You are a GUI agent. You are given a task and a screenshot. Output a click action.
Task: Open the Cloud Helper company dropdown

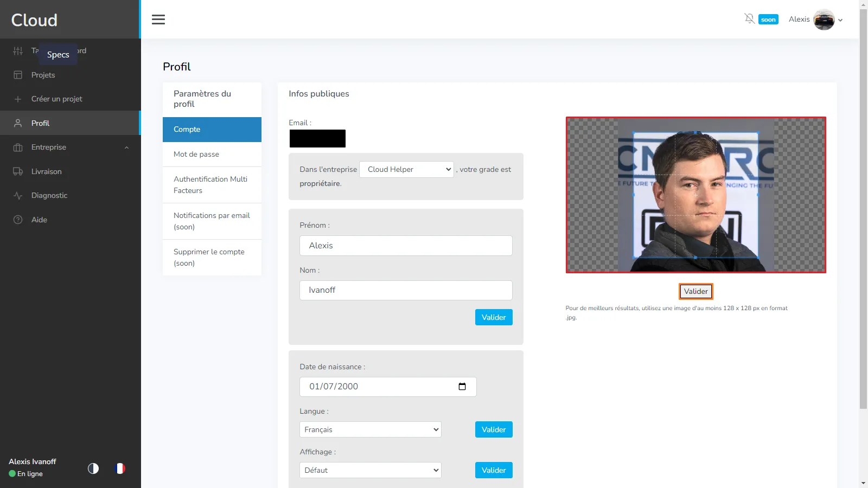point(406,169)
